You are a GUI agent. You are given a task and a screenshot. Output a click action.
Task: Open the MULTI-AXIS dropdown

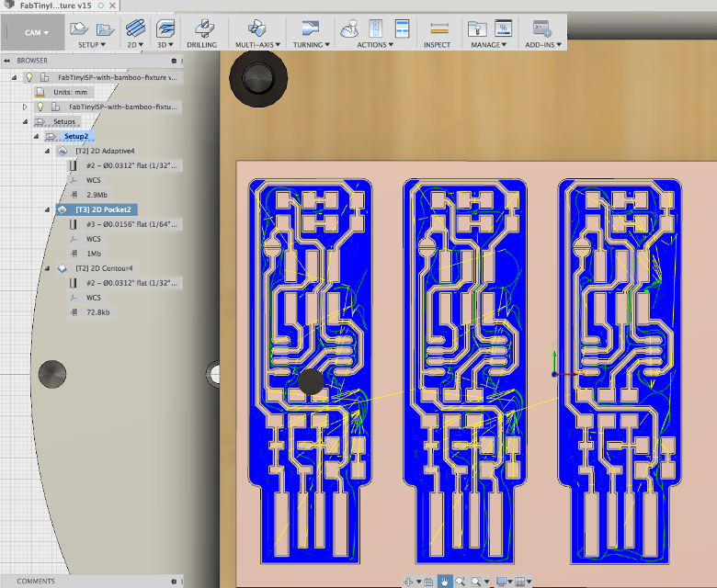tap(257, 45)
